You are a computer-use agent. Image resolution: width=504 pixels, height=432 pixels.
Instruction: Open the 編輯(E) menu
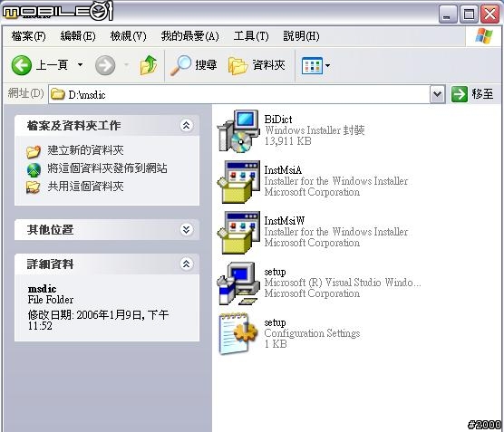[x=78, y=36]
